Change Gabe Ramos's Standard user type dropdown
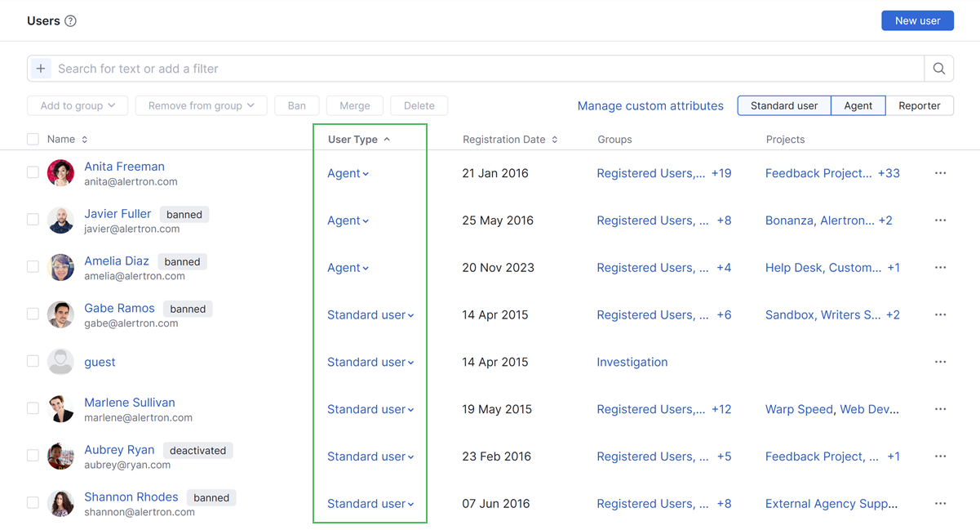980x530 pixels. pos(370,315)
